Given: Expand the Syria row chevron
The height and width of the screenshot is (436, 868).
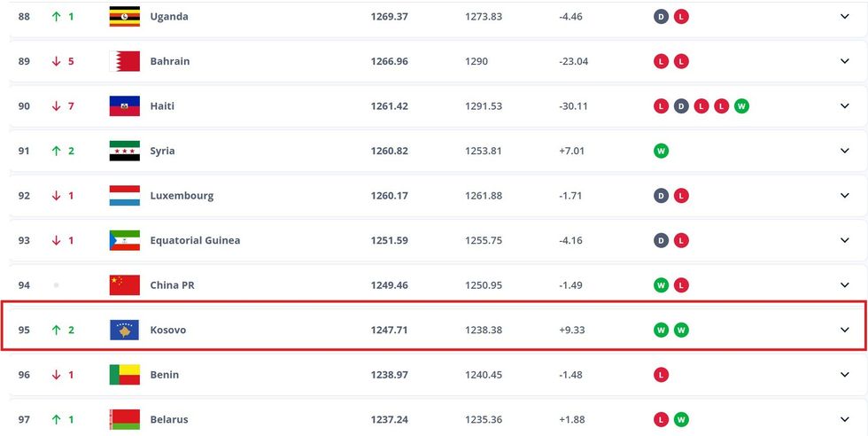Looking at the screenshot, I should pos(844,151).
